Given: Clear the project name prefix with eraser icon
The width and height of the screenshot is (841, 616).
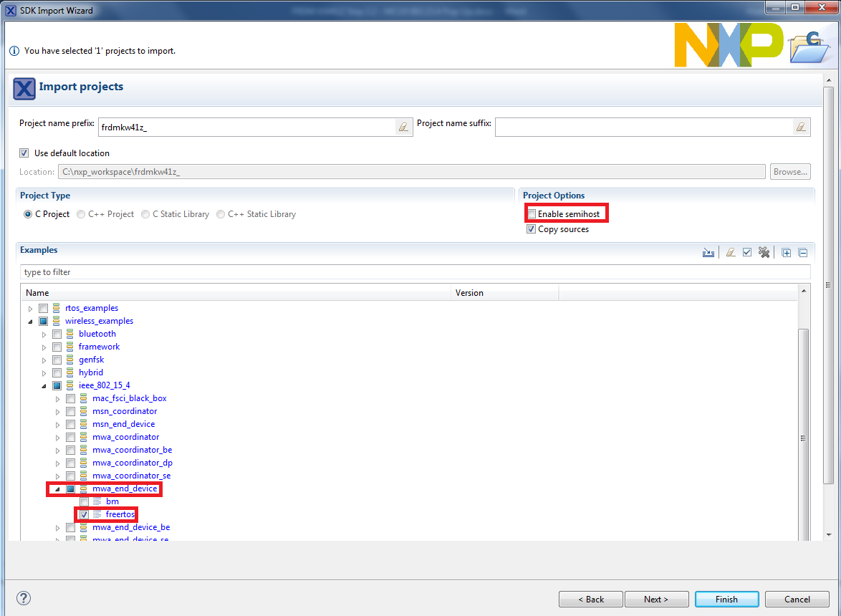Looking at the screenshot, I should point(403,127).
